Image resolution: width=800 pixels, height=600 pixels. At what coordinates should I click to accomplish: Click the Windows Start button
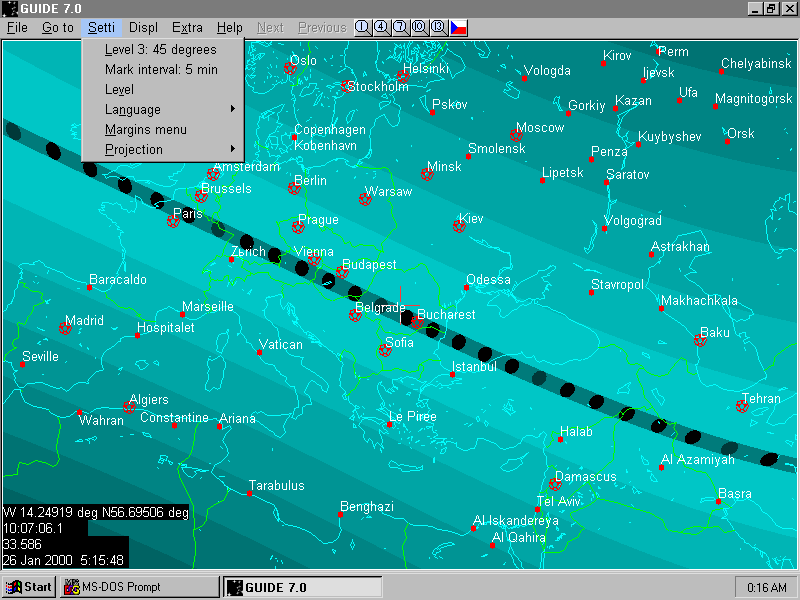(x=29, y=587)
